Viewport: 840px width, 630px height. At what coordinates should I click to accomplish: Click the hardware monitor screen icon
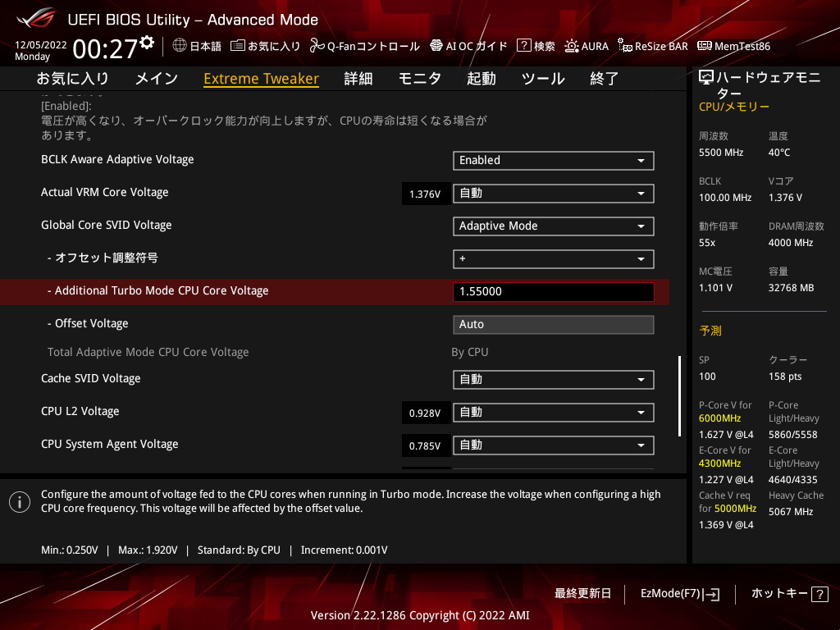pos(706,78)
